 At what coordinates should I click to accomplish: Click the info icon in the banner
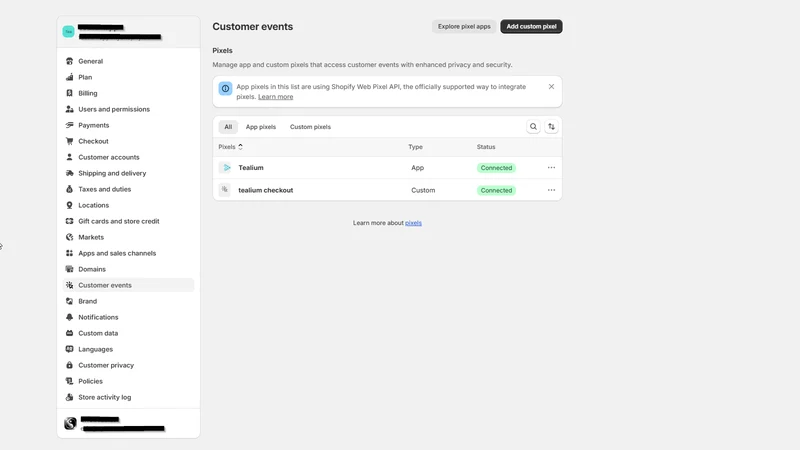tap(225, 88)
